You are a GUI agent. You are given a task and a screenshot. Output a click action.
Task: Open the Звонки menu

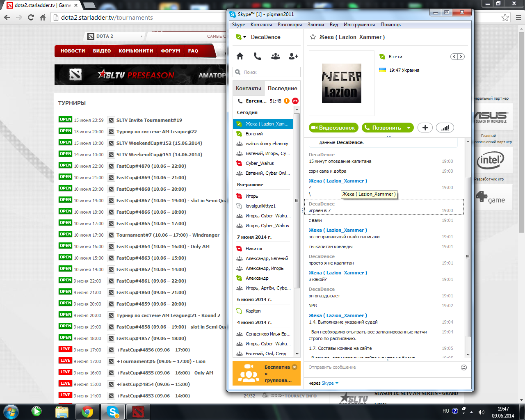[x=316, y=25]
